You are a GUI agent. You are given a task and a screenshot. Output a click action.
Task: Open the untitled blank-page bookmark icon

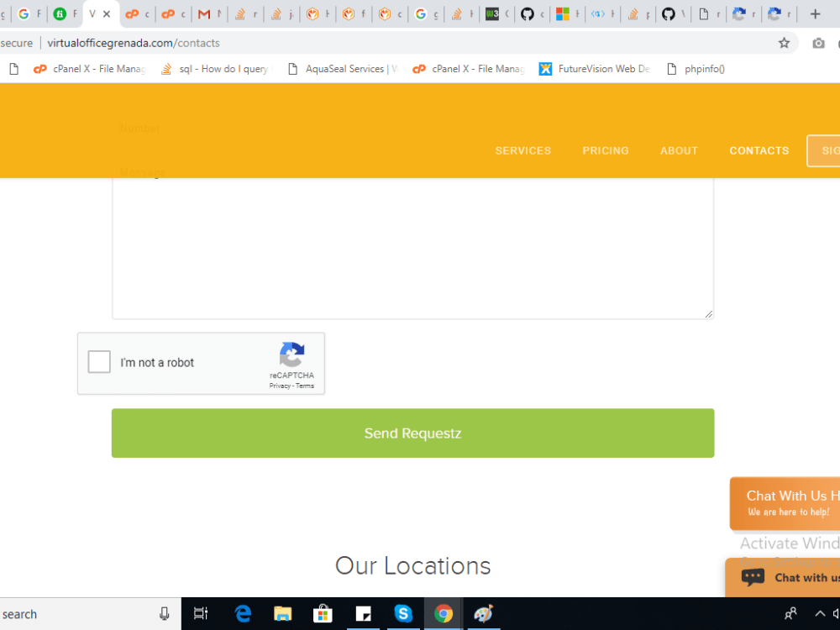coord(14,69)
